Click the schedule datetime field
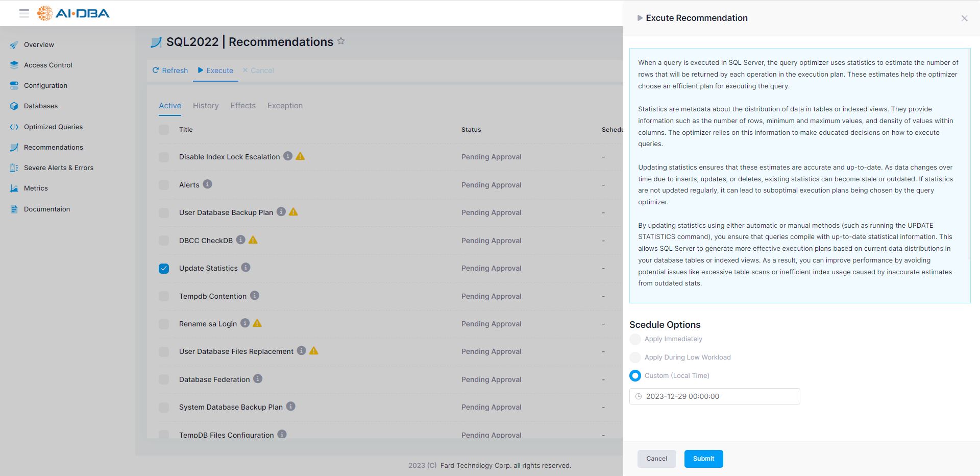The width and height of the screenshot is (980, 476). point(714,396)
